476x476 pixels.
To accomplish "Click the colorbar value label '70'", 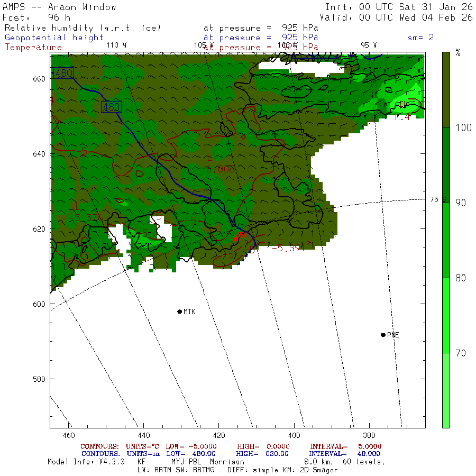I will click(x=461, y=353).
